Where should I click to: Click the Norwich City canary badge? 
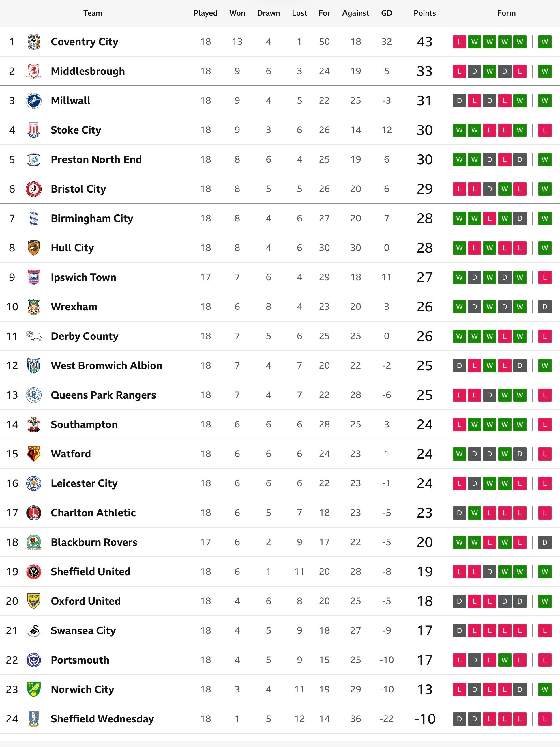click(x=34, y=689)
